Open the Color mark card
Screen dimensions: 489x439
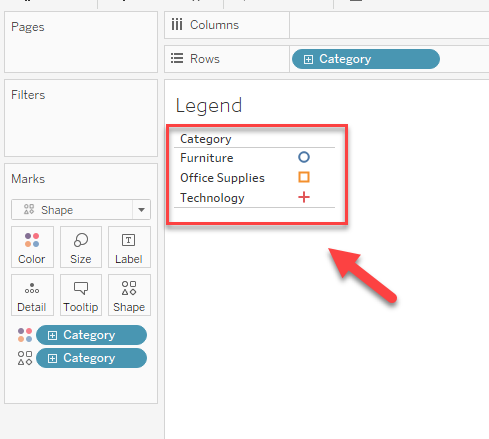pyautogui.click(x=32, y=247)
